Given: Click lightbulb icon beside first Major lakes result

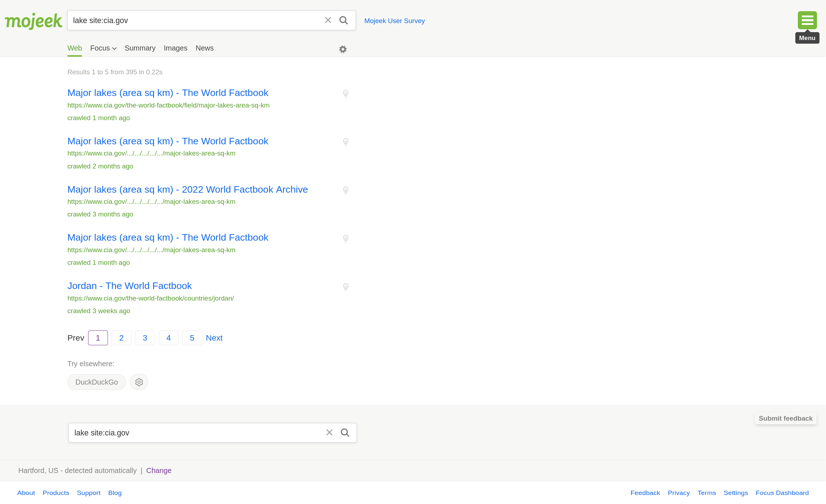Looking at the screenshot, I should (x=345, y=93).
